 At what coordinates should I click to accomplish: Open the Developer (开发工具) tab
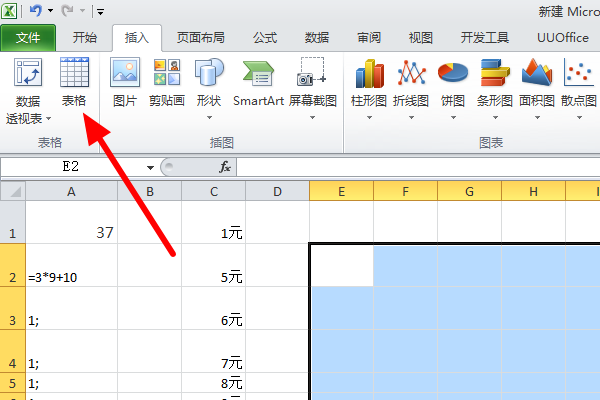[484, 38]
